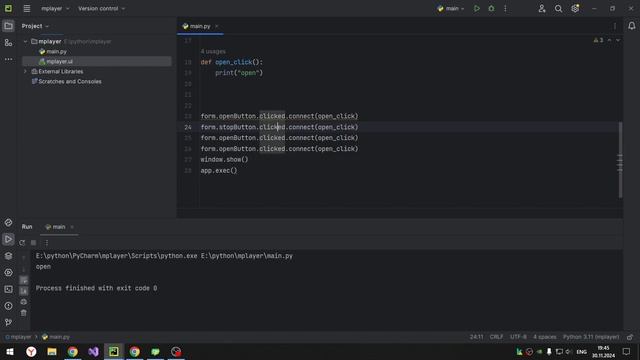This screenshot has width=640, height=360.
Task: Open warnings indicator in editor
Action: [598, 40]
